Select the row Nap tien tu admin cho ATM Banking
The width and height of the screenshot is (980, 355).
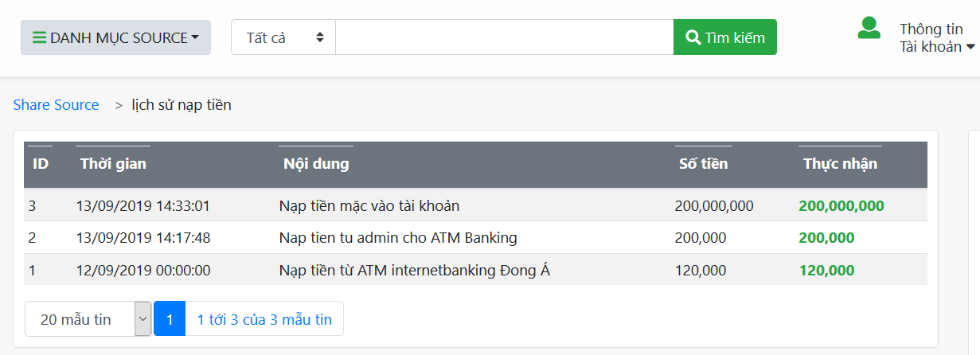point(475,237)
